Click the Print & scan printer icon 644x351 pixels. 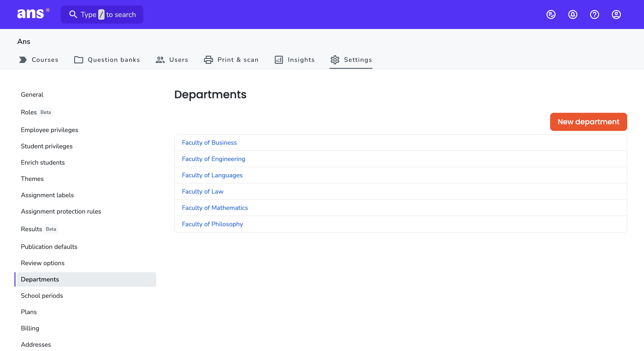point(208,60)
